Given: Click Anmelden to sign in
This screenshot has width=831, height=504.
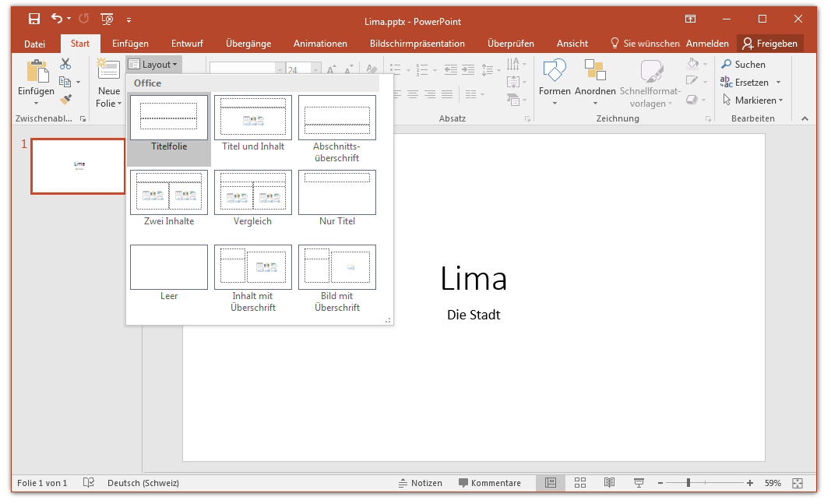Looking at the screenshot, I should click(x=707, y=44).
